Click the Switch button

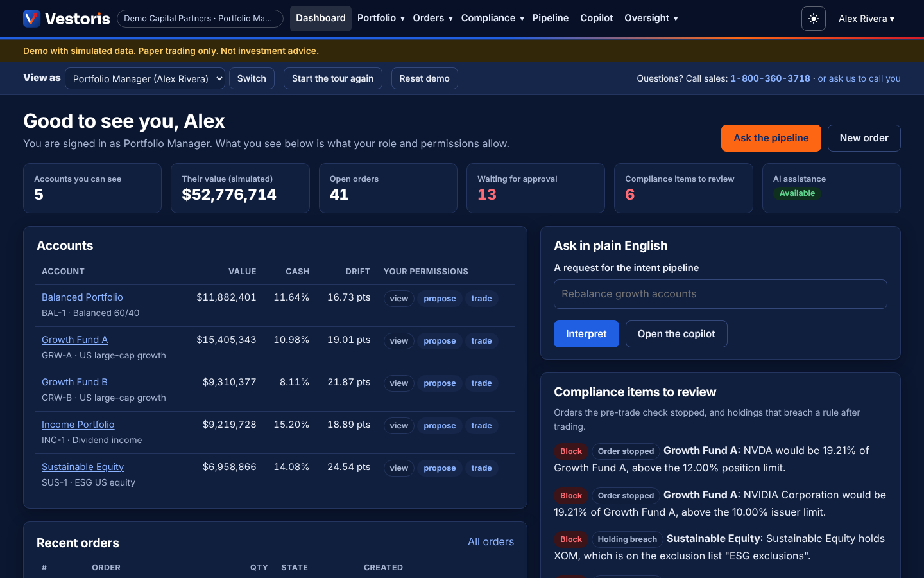pyautogui.click(x=252, y=78)
